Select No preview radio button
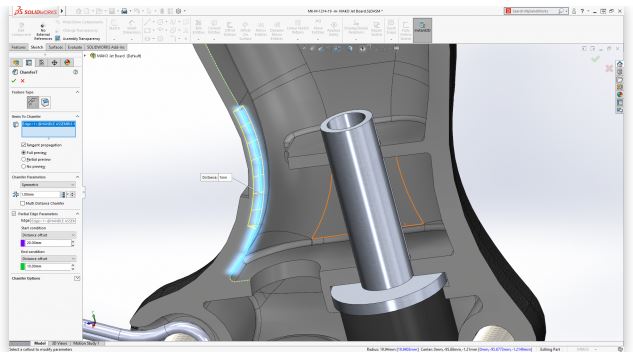 [23, 166]
